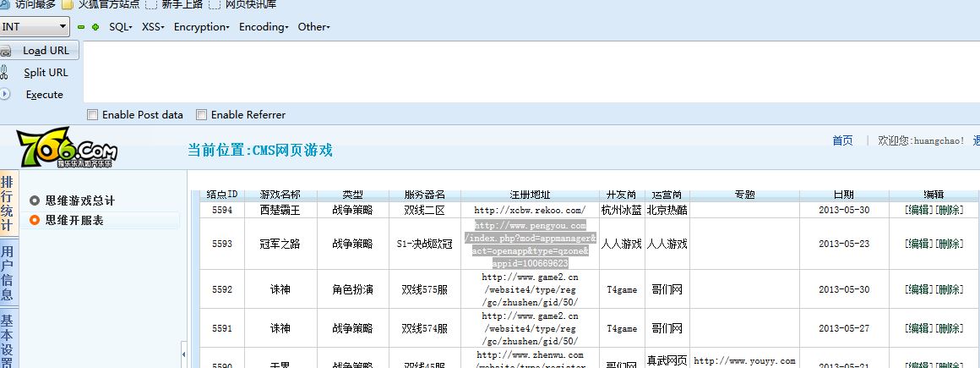Open 网页快讯库 bookmark
This screenshot has width=980, height=368.
(251, 4)
